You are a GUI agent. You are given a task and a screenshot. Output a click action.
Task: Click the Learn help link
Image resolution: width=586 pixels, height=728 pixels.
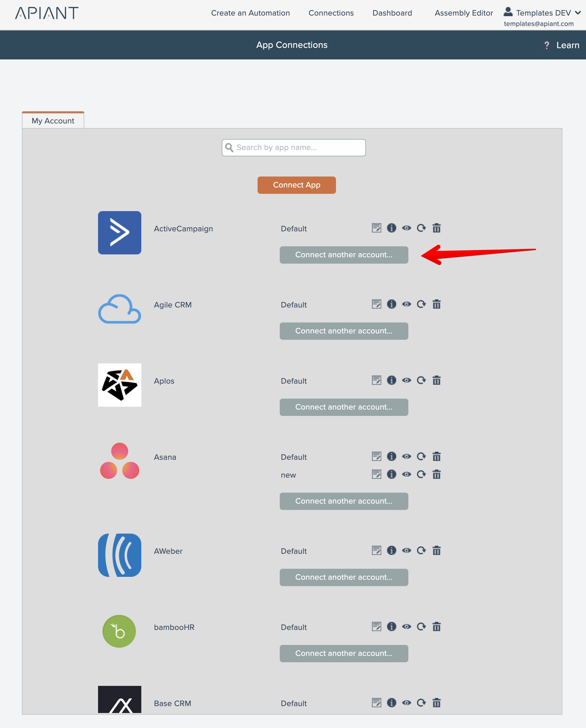[568, 45]
